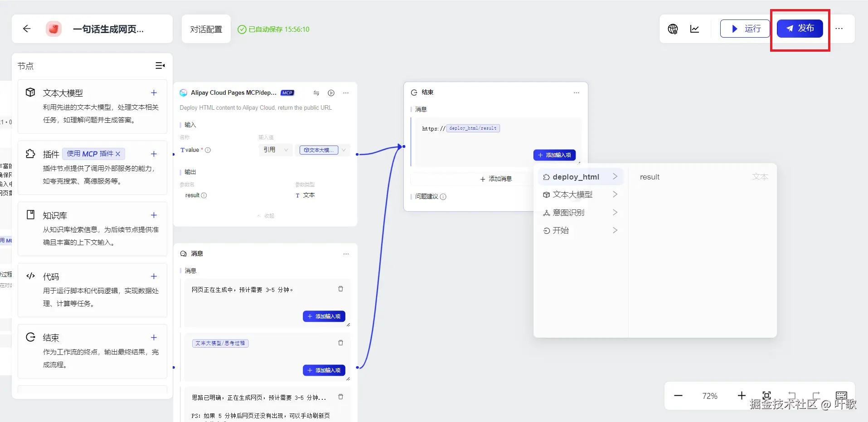Click 添加消息 in the 结束 node
The image size is (868, 422).
pyautogui.click(x=496, y=179)
